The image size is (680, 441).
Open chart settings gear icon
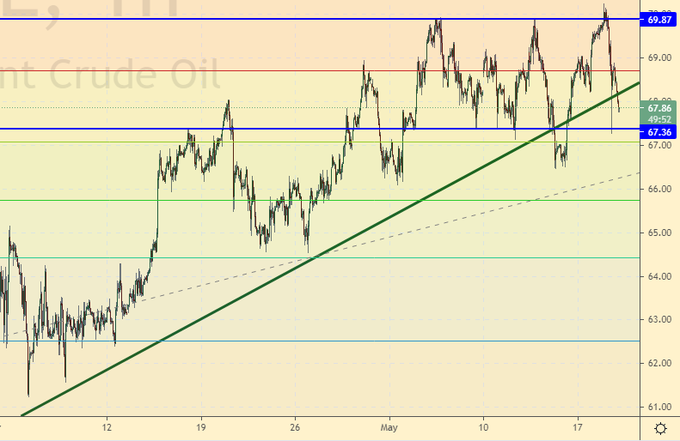(x=660, y=428)
